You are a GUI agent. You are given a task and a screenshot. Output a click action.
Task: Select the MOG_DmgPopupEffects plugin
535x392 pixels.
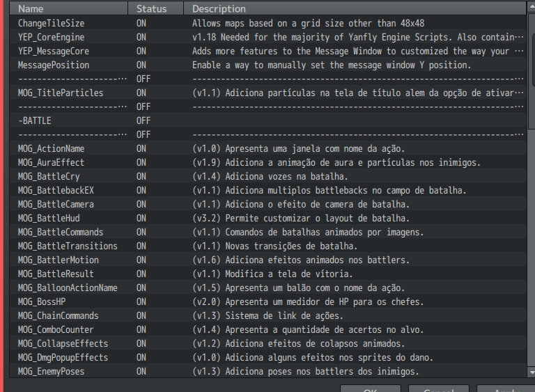coord(267,358)
